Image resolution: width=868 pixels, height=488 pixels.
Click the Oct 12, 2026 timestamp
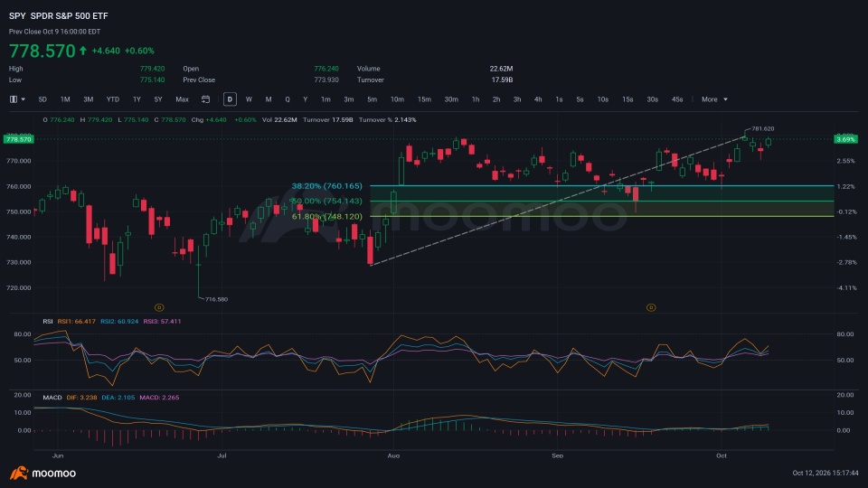pyautogui.click(x=826, y=473)
